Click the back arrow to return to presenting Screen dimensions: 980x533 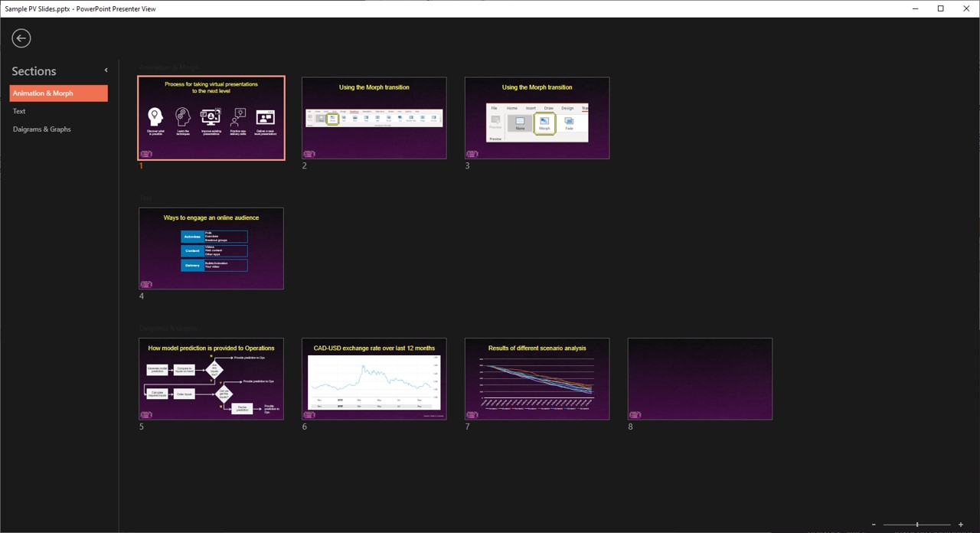(21, 38)
